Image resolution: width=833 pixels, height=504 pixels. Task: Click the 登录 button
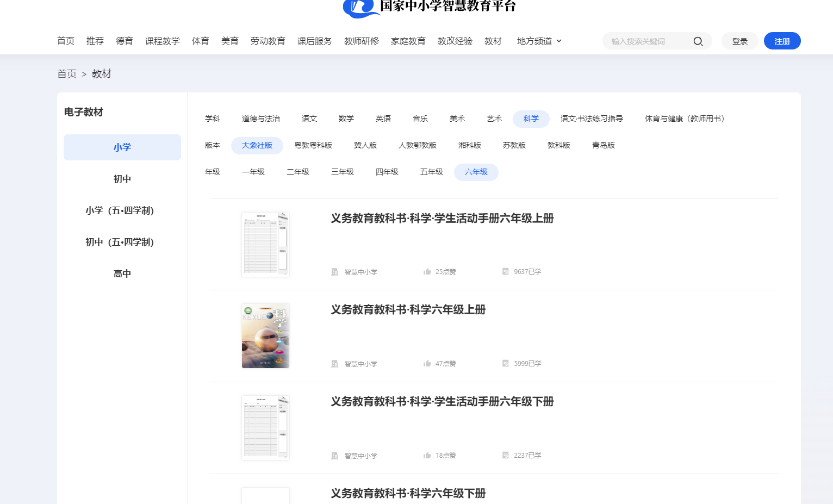(739, 40)
